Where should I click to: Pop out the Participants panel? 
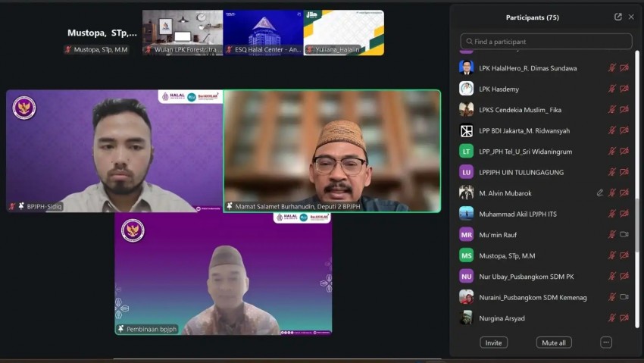point(618,17)
